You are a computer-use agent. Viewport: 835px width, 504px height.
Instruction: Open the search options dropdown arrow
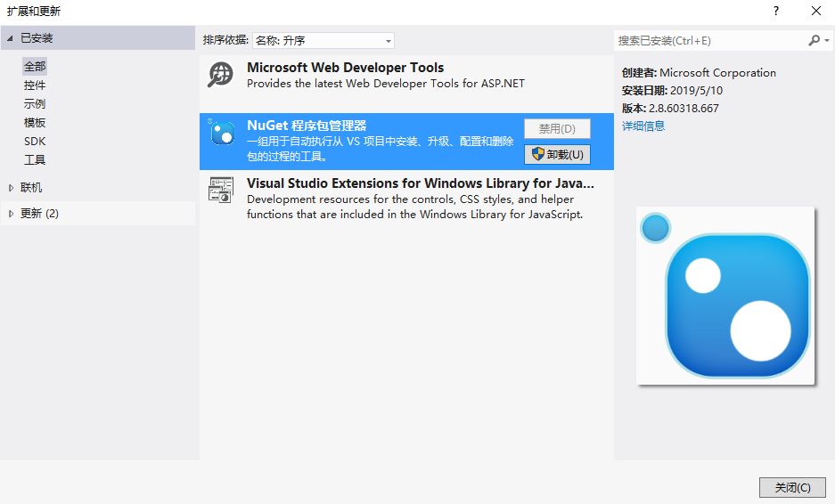tap(827, 40)
